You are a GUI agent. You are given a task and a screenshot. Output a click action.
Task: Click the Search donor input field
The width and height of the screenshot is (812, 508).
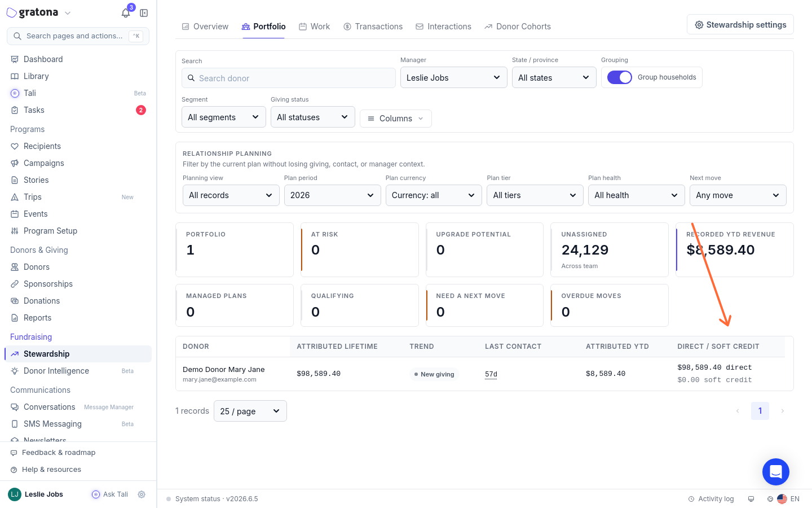click(289, 78)
